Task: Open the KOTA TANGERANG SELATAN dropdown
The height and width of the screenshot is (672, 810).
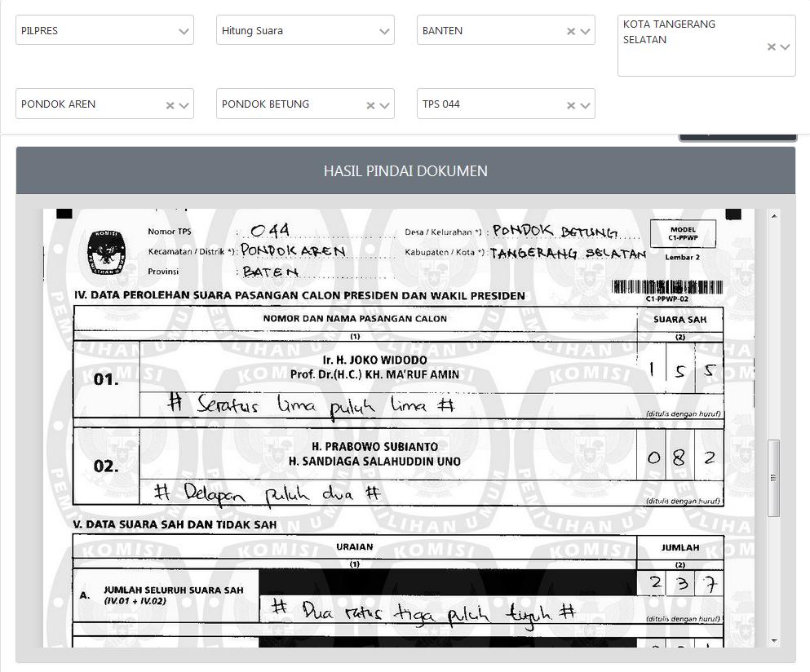Action: (706, 46)
